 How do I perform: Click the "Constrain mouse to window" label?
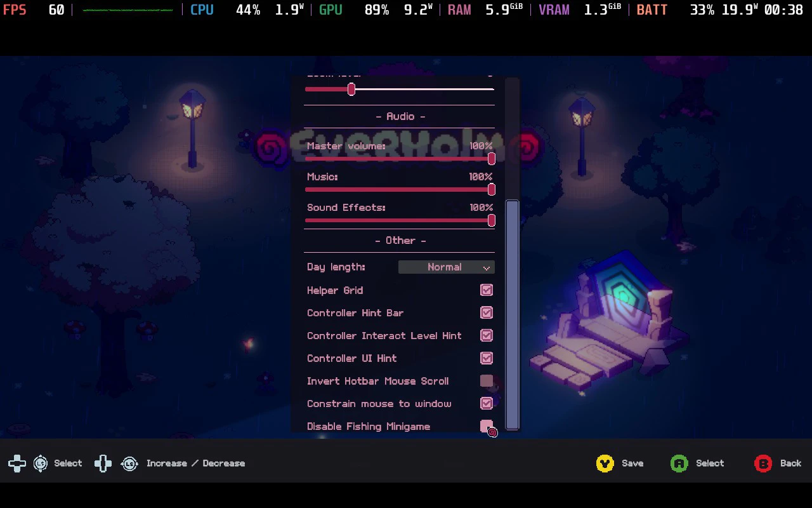click(379, 404)
